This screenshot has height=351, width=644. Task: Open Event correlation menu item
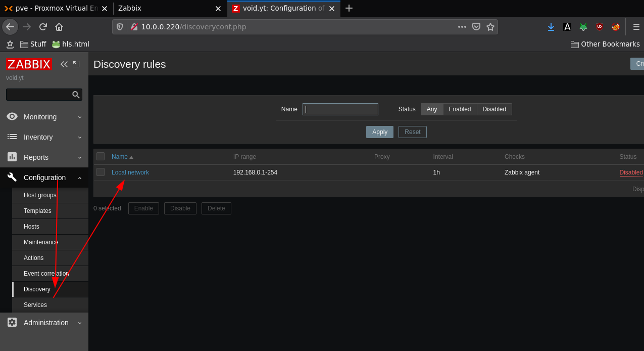coord(51,274)
